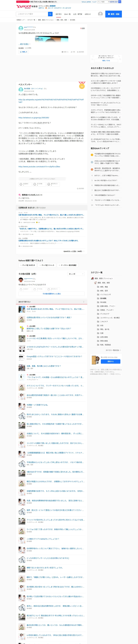This screenshot has width=138, height=644.
Task: Click the このカテゴリで探す search field
Action: pos(32,14)
